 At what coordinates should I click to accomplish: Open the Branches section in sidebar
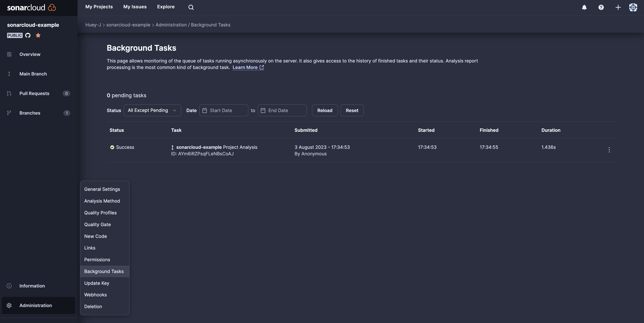pos(30,113)
